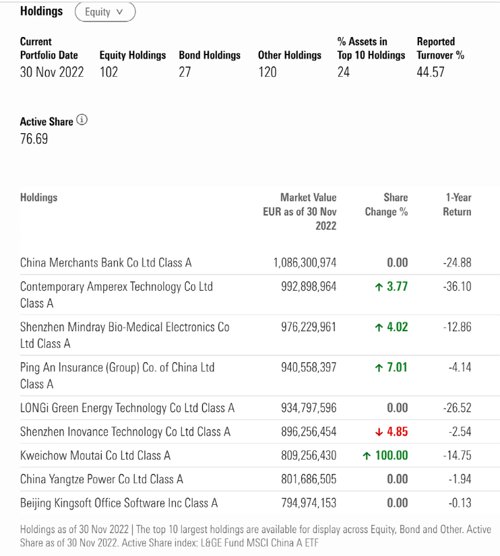Click the -2.54 one-year return
The height and width of the screenshot is (556, 500).
point(460,432)
